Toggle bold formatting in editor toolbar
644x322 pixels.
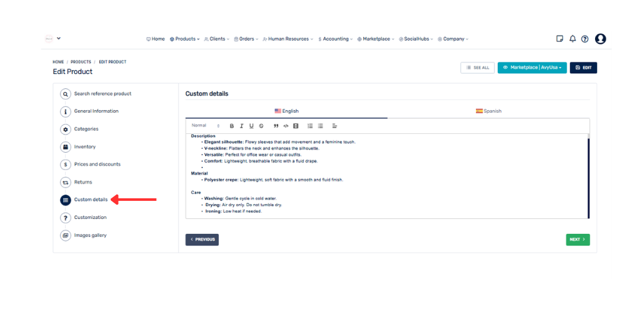tap(232, 126)
